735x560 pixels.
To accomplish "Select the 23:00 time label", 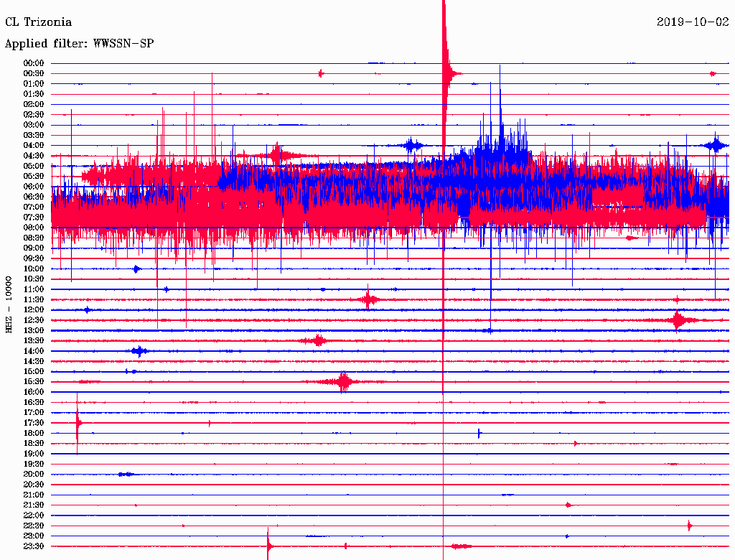I will point(34,536).
